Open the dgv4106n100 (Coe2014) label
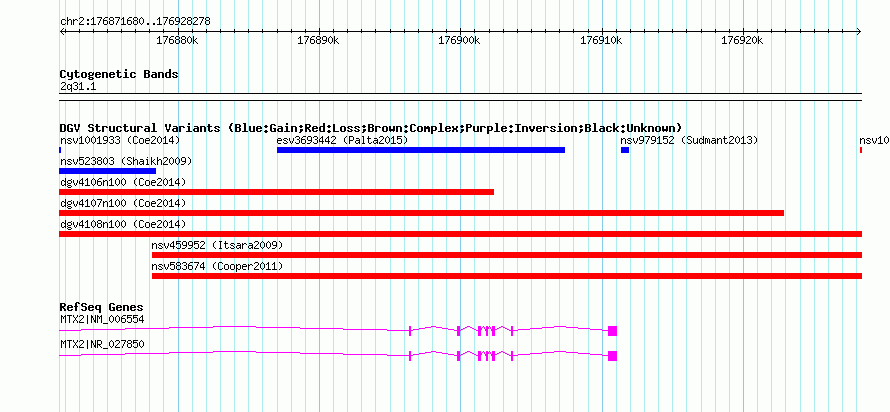Image resolution: width=890 pixels, height=412 pixels. click(x=123, y=182)
